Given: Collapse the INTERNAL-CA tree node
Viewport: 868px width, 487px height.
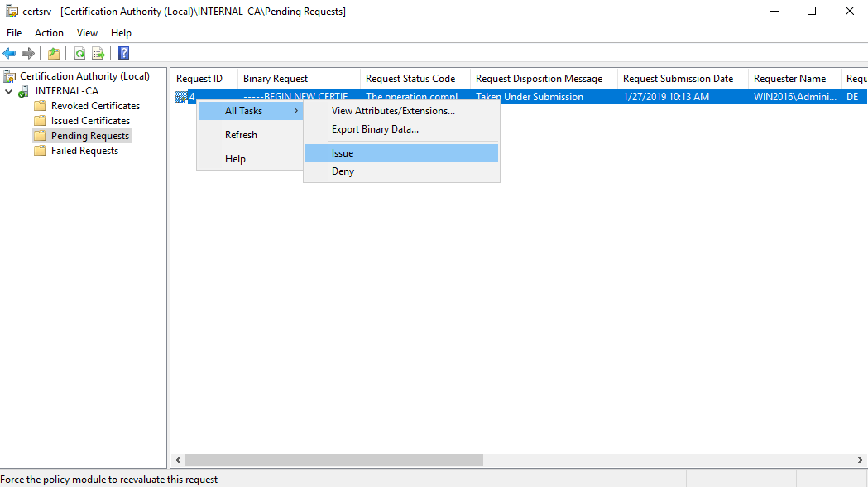Looking at the screenshot, I should 8,91.
